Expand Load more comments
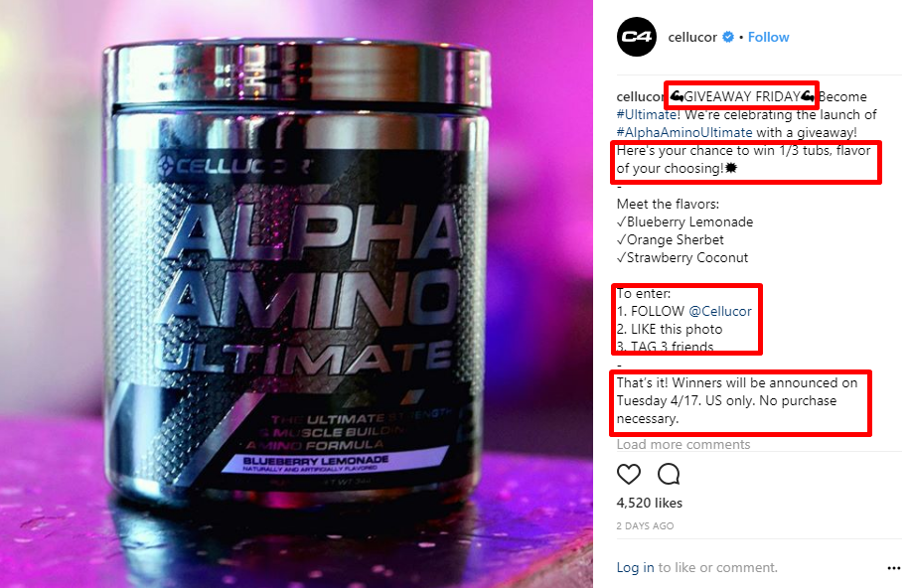909x588 pixels. coord(682,445)
